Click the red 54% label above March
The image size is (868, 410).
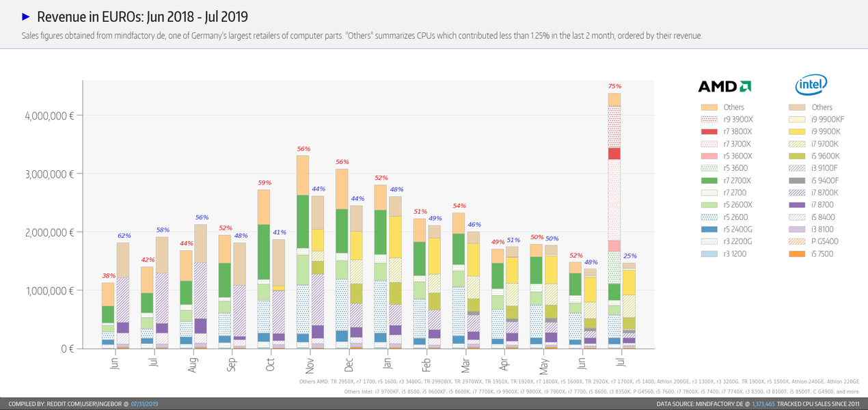tap(459, 206)
